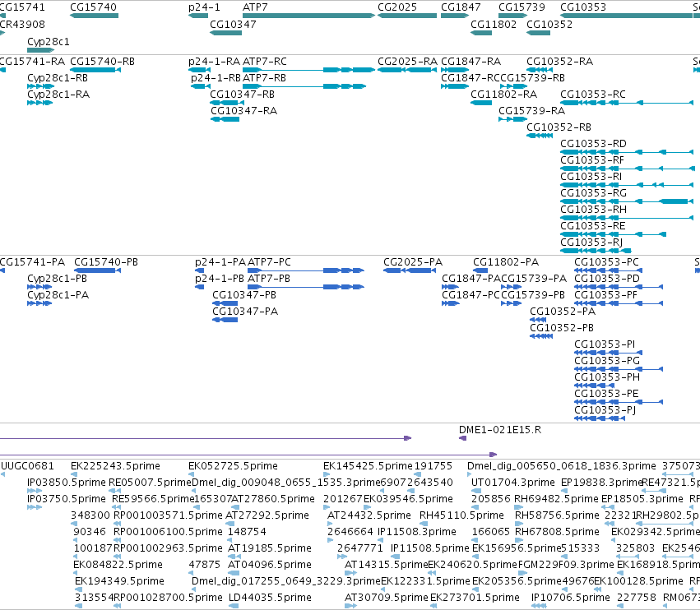Screen dimensions: 700x610
Task: Click the CG1847-RA transcript label
Action: point(471,61)
